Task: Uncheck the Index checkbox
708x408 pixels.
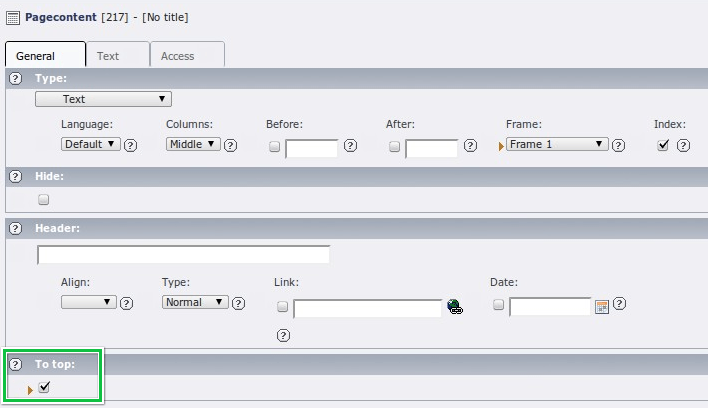Action: coord(662,145)
